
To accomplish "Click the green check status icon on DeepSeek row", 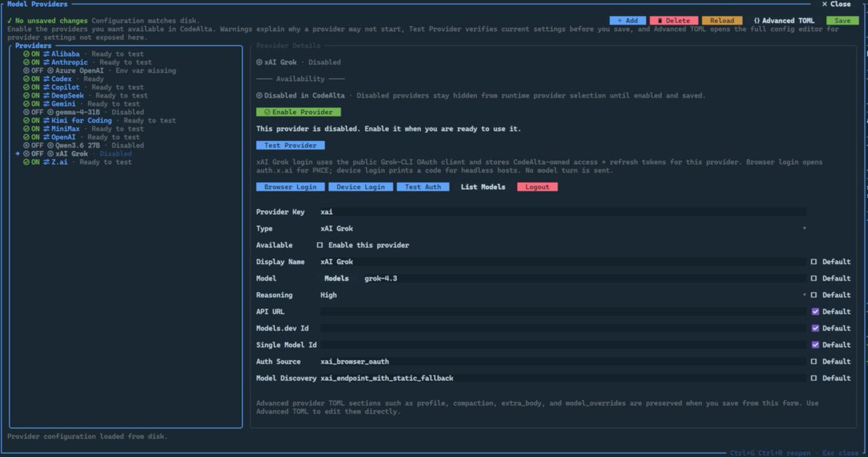I will (26, 95).
